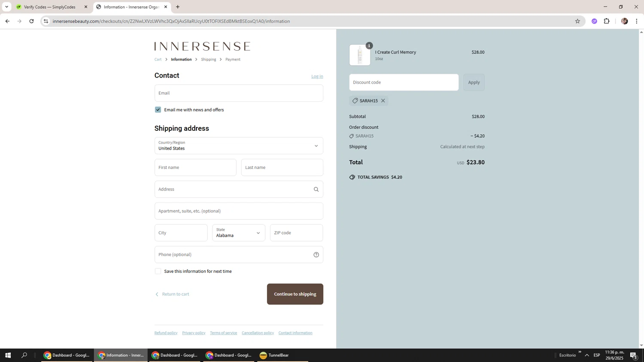Select the Payment breadcrumb step
The image size is (644, 362).
click(x=233, y=60)
